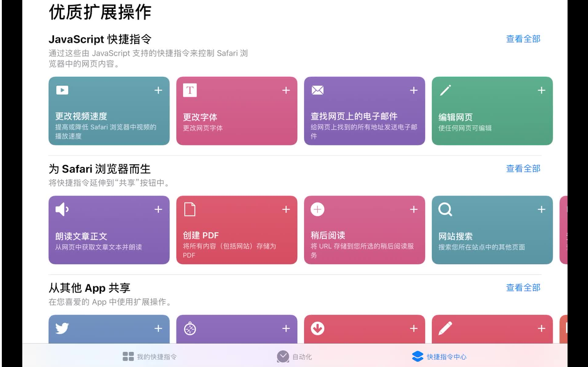Open the 更改视频速度 card title
Screen dimensions: 588x367
[81, 116]
